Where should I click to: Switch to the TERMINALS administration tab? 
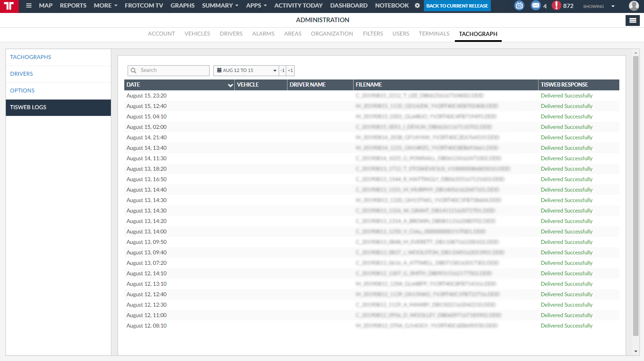434,34
